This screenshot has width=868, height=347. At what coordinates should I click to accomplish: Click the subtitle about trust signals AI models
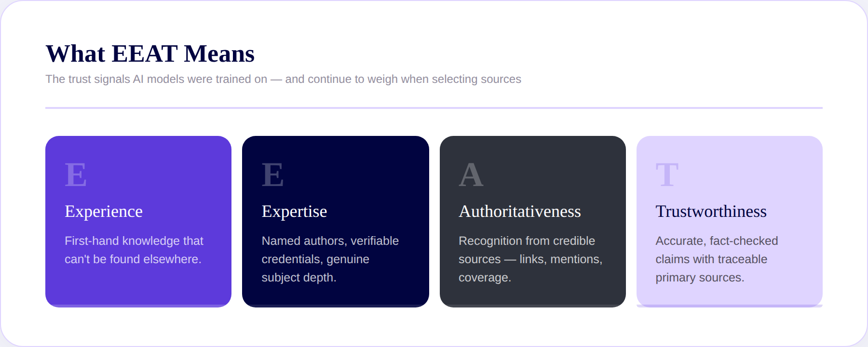point(284,79)
